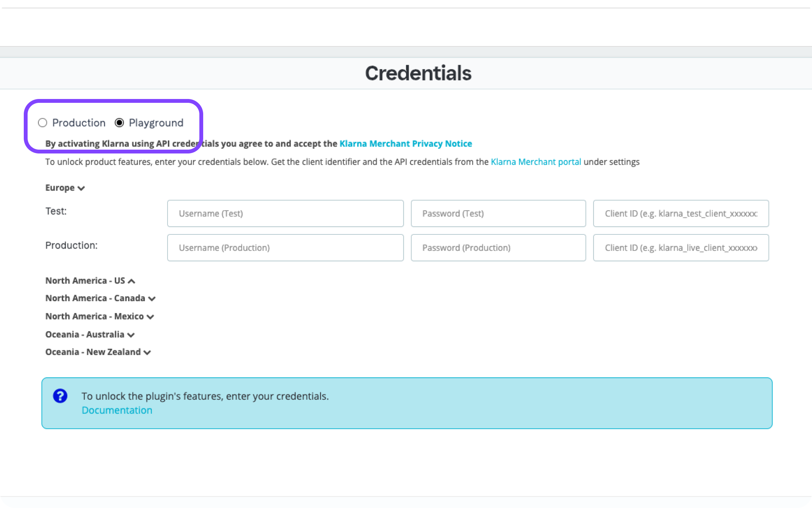Screen dimensions: 812x508
Task: Click the Username (Test) input field
Action: (x=285, y=213)
